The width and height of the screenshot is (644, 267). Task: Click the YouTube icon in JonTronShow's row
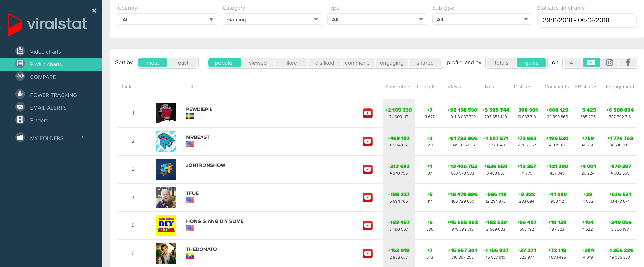[x=368, y=169]
